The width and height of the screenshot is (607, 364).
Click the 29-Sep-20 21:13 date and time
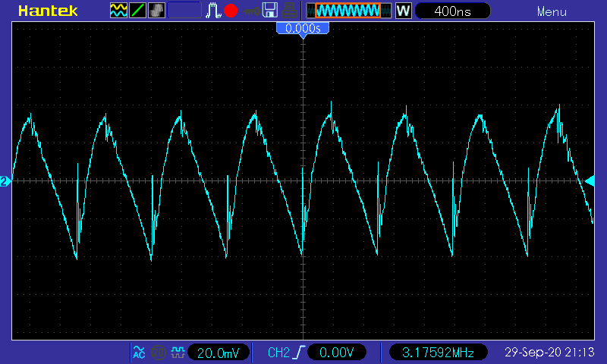point(549,352)
